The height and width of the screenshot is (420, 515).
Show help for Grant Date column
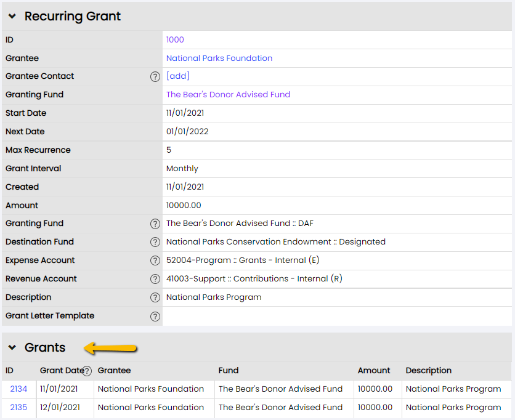point(87,371)
